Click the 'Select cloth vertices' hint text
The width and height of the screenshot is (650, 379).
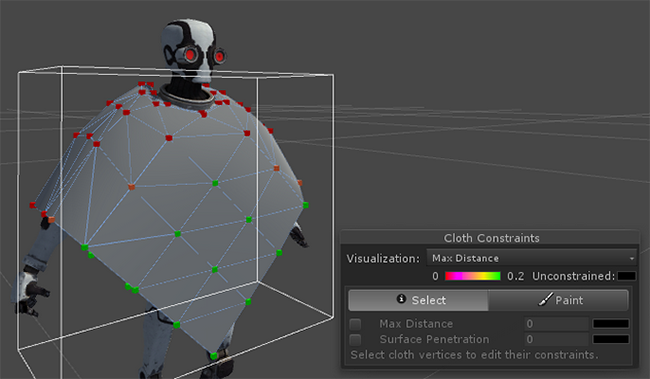(x=474, y=355)
